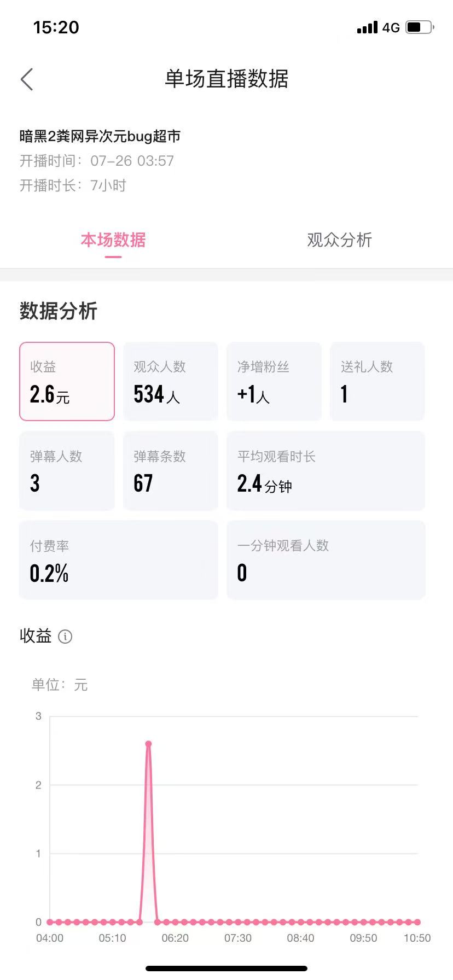
Task: Select the 观众人数 534人 card
Action: pyautogui.click(x=171, y=382)
